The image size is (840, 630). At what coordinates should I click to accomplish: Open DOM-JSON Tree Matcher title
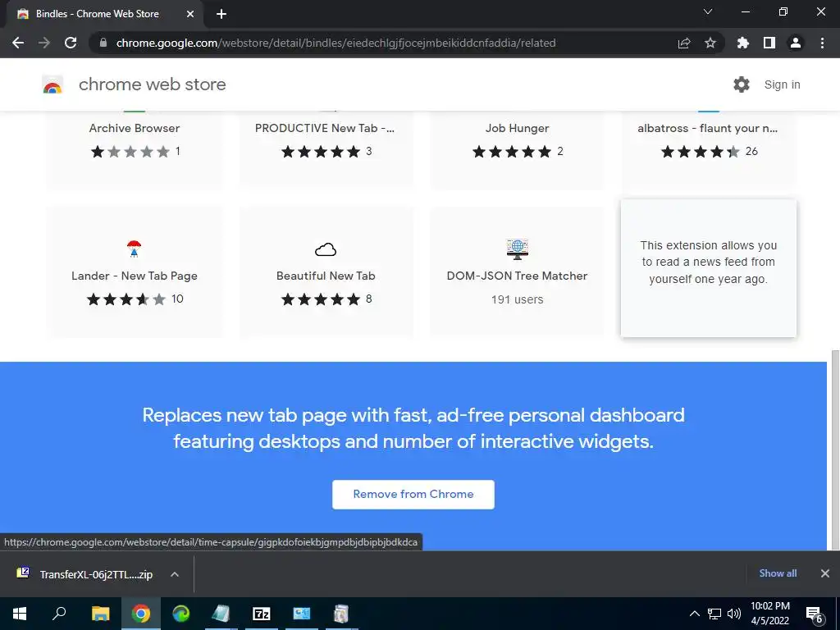coord(517,276)
